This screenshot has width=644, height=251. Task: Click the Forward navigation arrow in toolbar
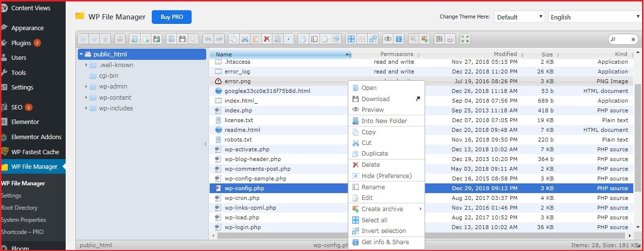pyautogui.click(x=94, y=39)
